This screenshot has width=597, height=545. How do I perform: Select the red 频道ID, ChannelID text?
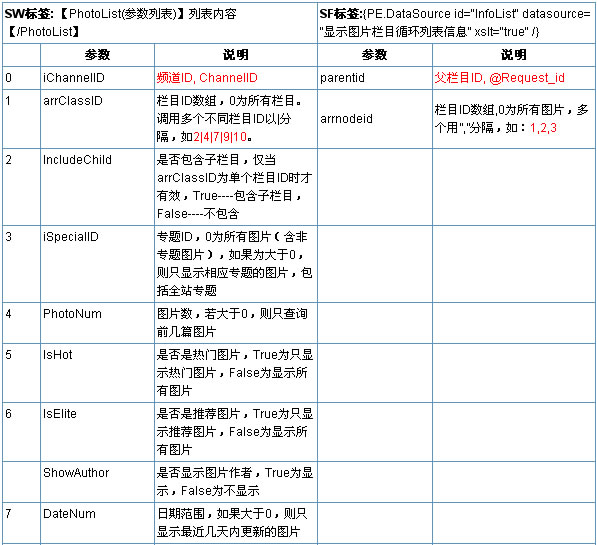tap(207, 78)
